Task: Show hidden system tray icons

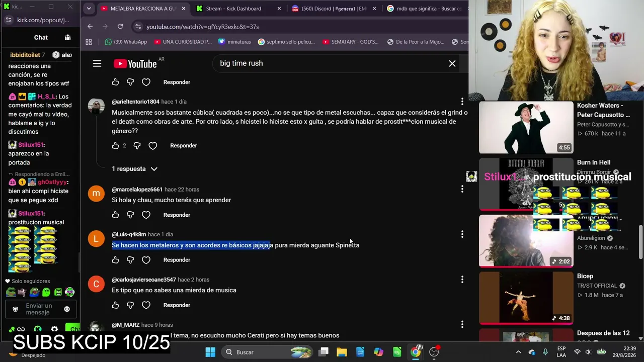Action: click(518, 352)
